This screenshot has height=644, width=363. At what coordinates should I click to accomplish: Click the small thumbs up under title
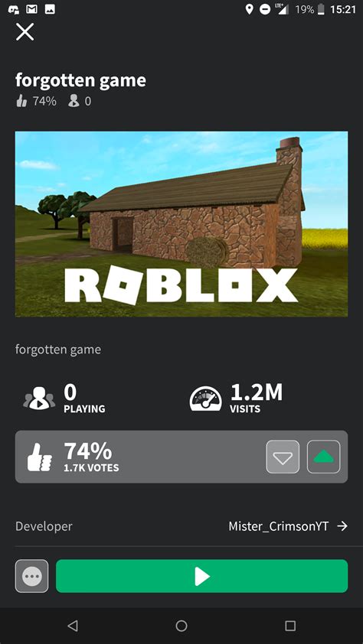click(x=21, y=101)
